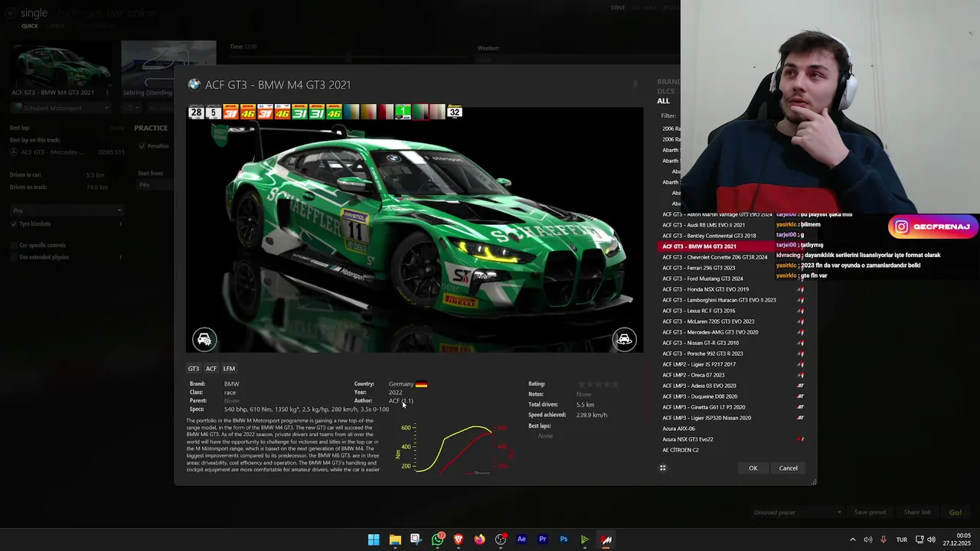Select ACF LMP2 - Ligier JS P217 2017
This screenshot has width=980, height=551.
pos(733,364)
